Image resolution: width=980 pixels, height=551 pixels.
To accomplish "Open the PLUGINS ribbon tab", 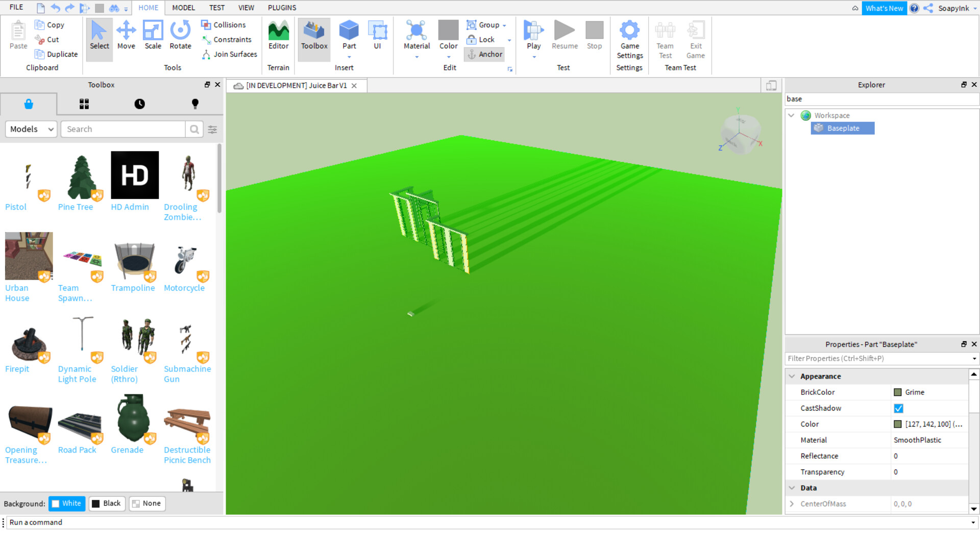I will click(x=282, y=8).
